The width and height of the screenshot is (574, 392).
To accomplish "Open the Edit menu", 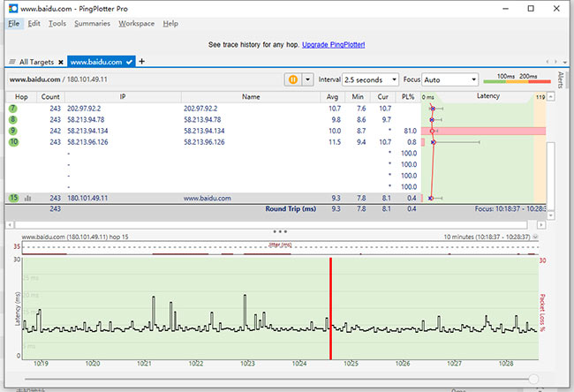I will 34,24.
